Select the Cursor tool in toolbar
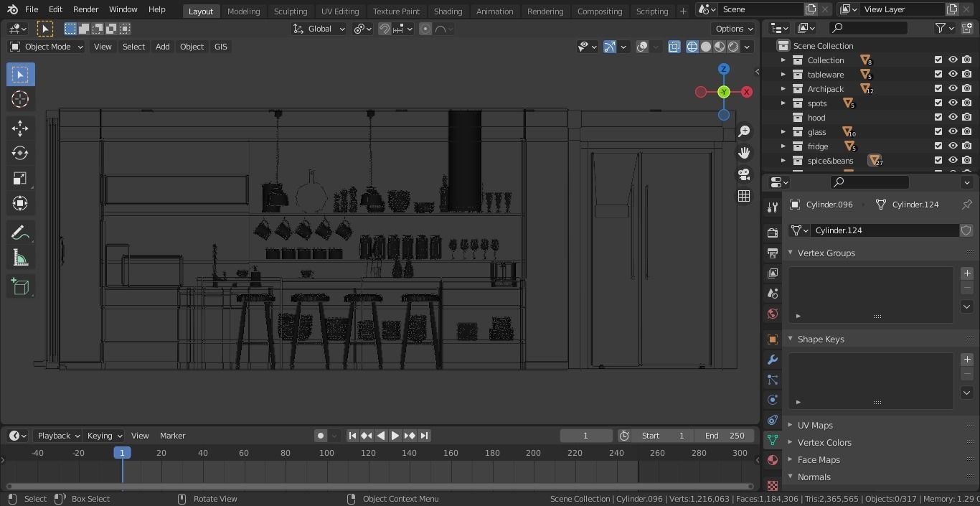 [20, 100]
